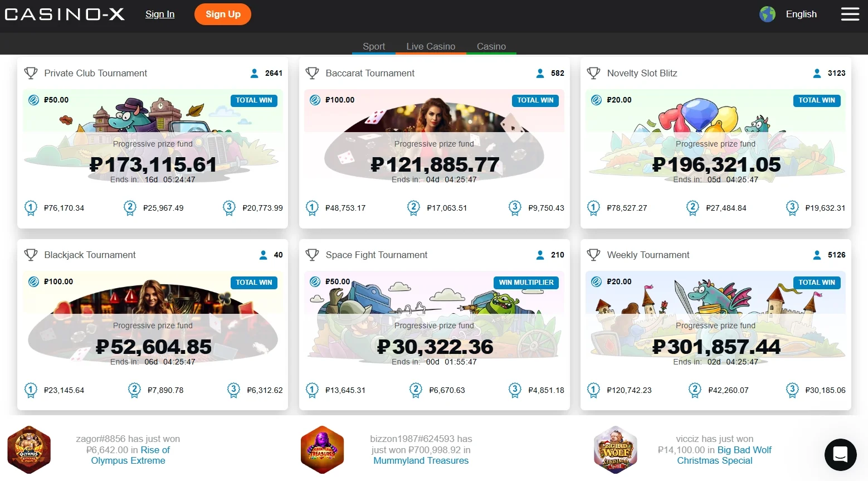The image size is (868, 481).
Task: Switch to the Sport tab
Action: click(374, 46)
